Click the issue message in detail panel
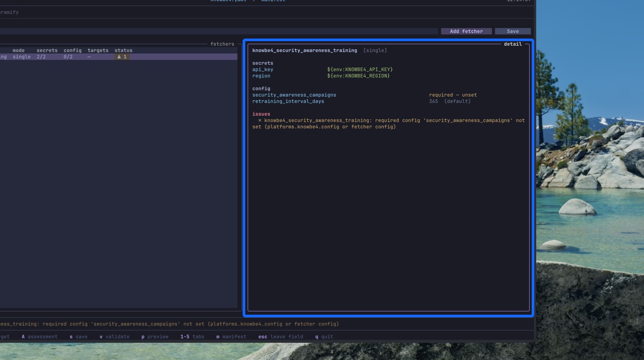 tap(389, 124)
